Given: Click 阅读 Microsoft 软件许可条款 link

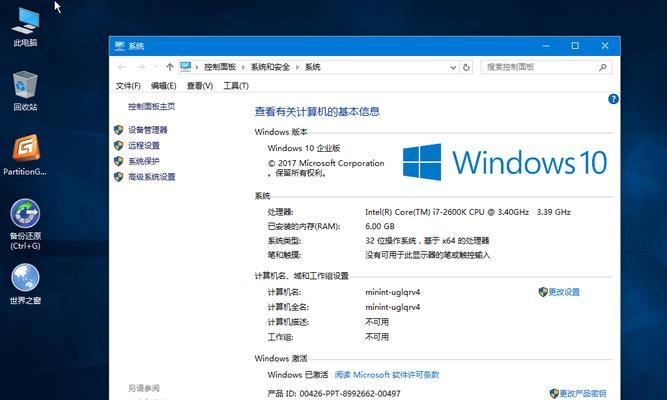Looking at the screenshot, I should (387, 375).
